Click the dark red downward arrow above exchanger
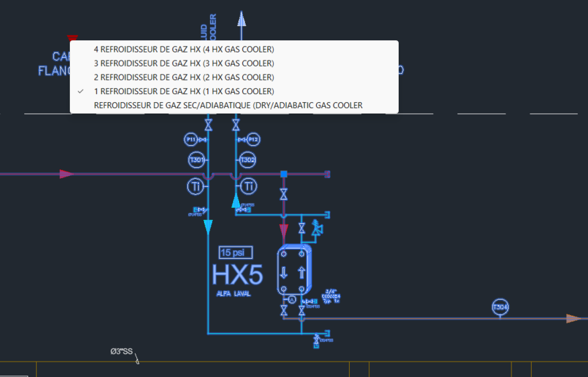 pyautogui.click(x=284, y=232)
